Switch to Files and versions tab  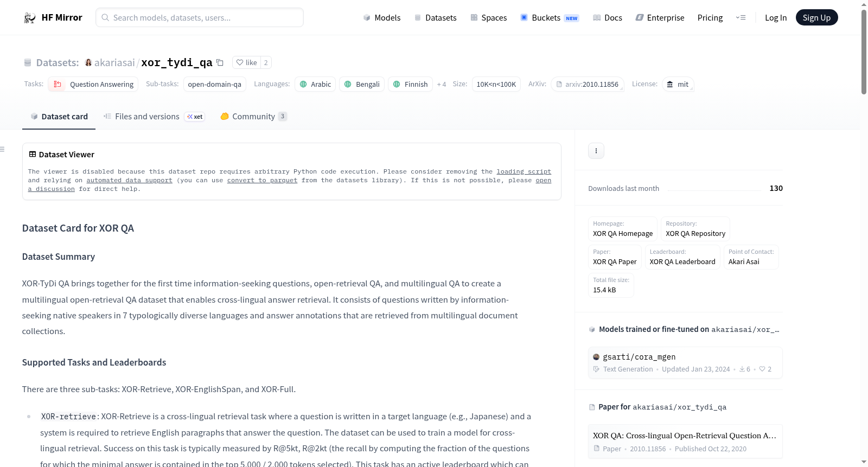(154, 117)
